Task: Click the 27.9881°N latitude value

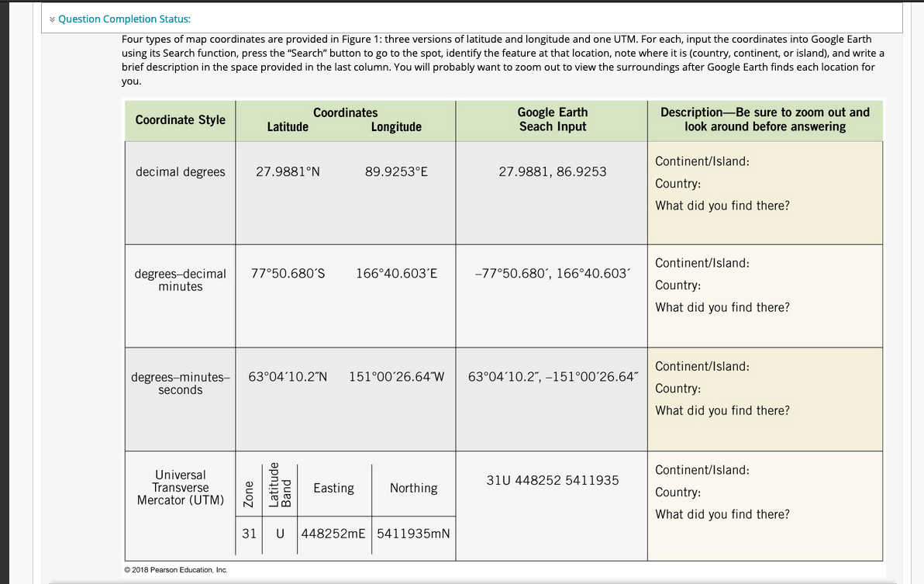Action: (288, 172)
